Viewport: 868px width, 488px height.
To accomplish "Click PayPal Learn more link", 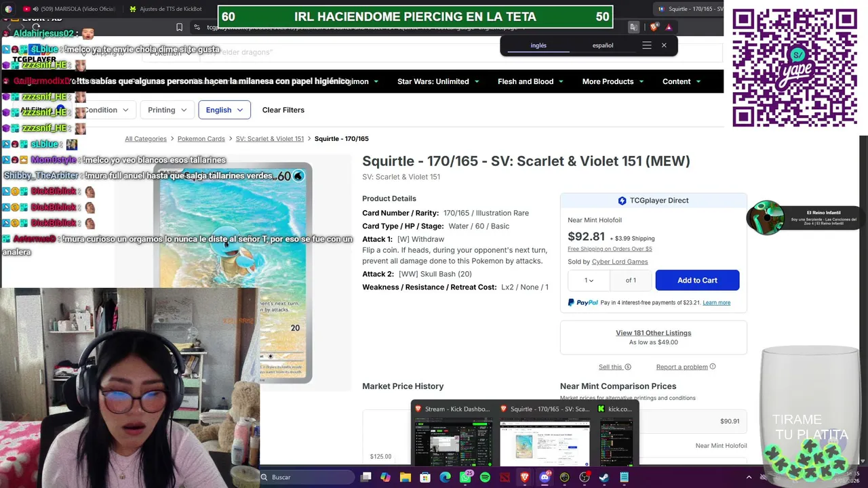I will [717, 303].
